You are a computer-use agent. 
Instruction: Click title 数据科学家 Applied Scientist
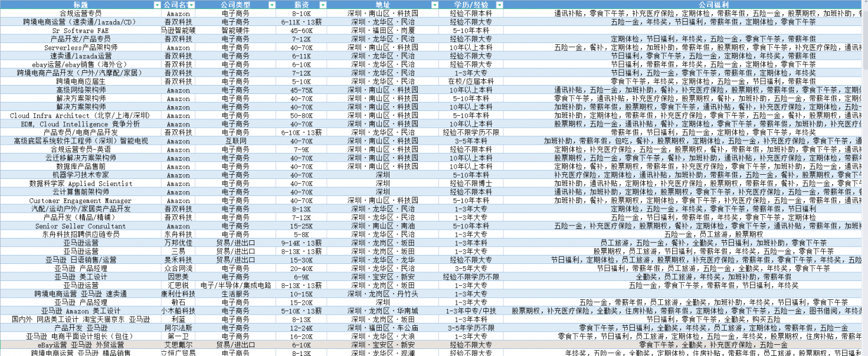click(81, 184)
